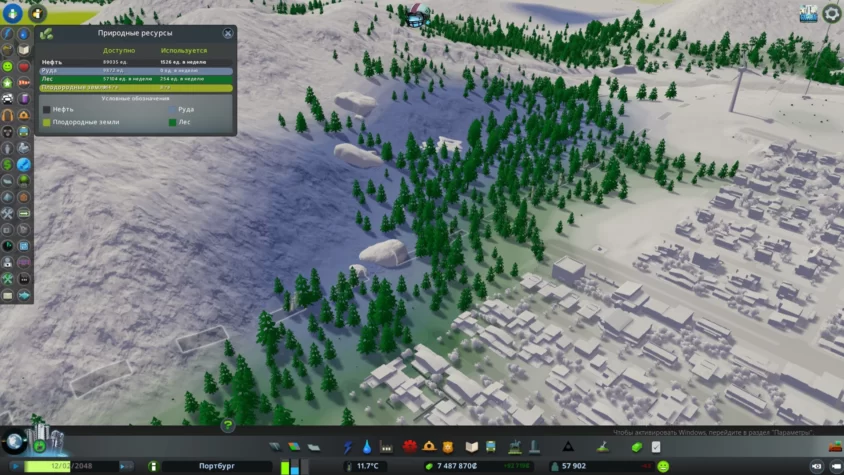Open the land value dollar info view icon

pyautogui.click(x=7, y=164)
